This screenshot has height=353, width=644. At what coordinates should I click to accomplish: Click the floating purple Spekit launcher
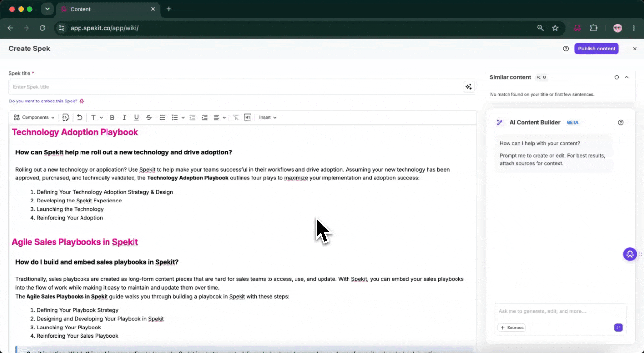630,254
